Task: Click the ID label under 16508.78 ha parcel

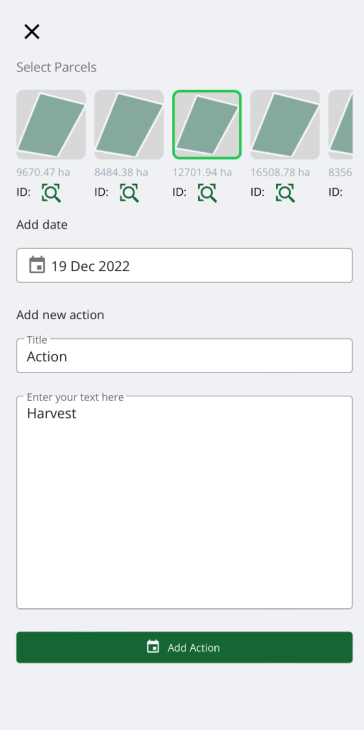Action: coord(257,192)
